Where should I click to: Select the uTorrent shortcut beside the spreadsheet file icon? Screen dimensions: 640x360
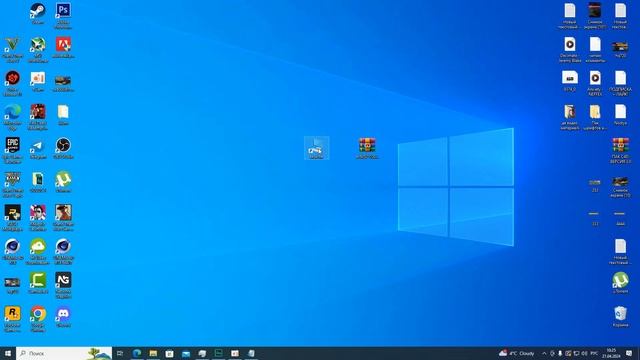click(x=63, y=179)
